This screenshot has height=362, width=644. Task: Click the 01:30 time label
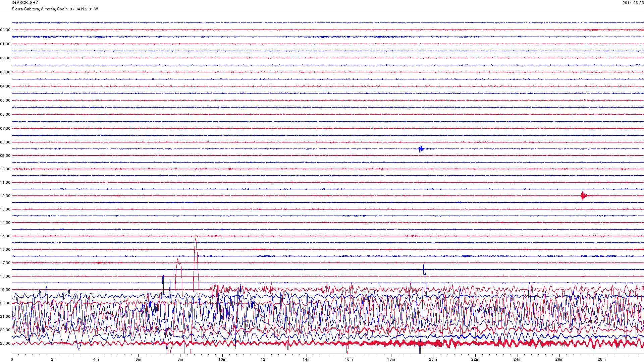click(5, 44)
